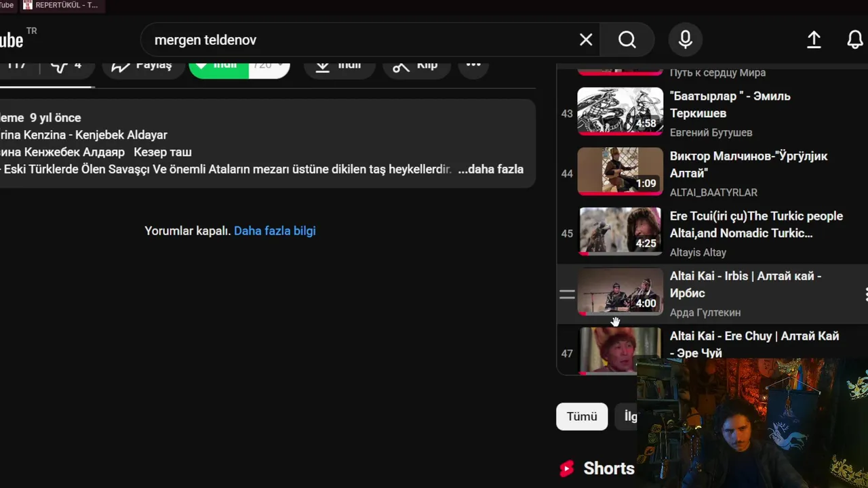Open the notifications bell

pyautogui.click(x=855, y=40)
